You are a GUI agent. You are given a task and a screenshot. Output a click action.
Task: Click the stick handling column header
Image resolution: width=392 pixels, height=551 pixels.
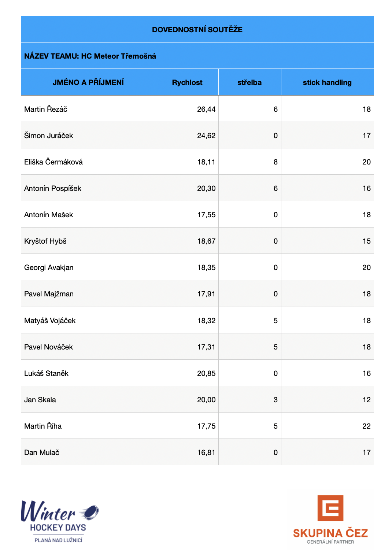pyautogui.click(x=327, y=82)
